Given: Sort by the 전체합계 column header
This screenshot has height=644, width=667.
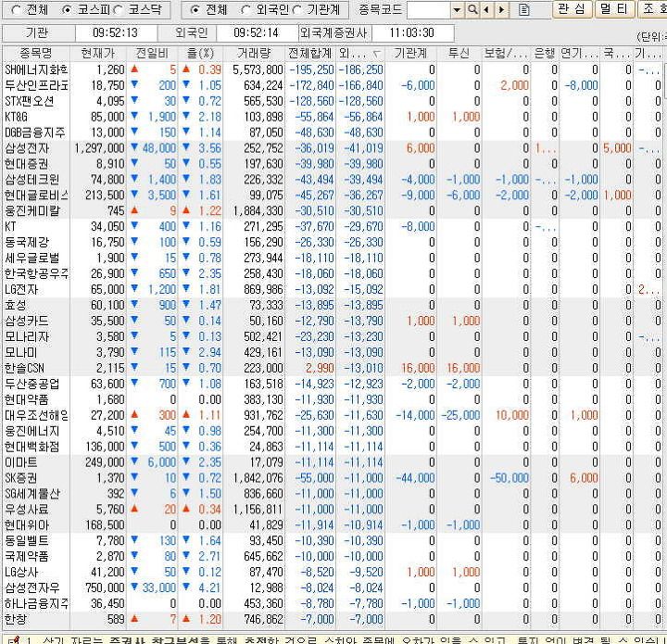Looking at the screenshot, I should tap(310, 54).
